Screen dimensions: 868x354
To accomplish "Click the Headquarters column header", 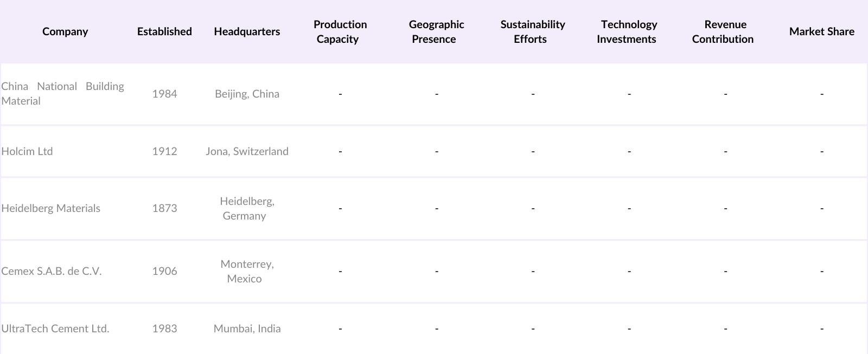I will tap(247, 31).
